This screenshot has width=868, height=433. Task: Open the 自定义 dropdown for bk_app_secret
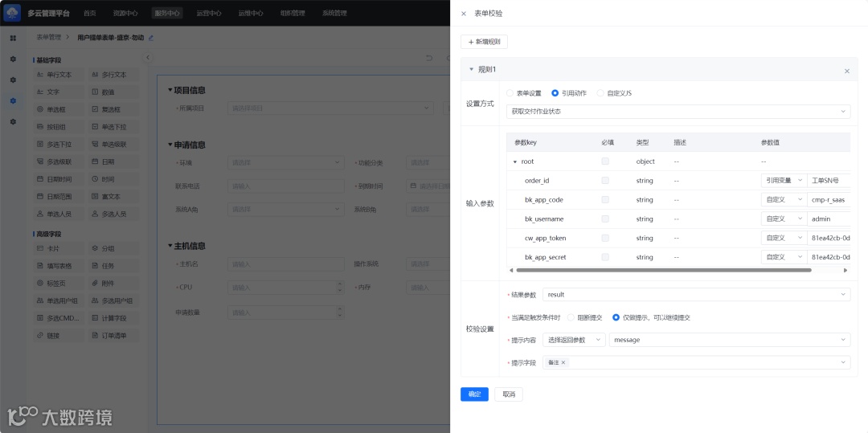[784, 257]
